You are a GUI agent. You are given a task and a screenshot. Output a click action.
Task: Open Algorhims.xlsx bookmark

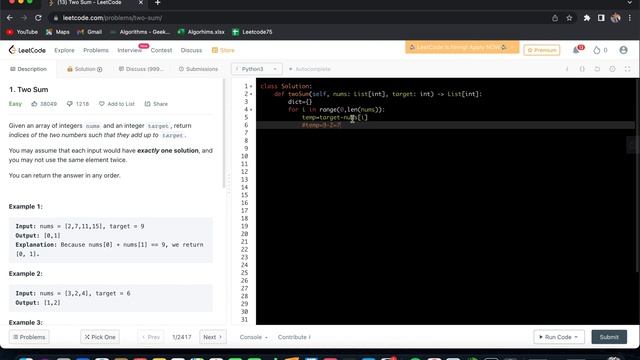pos(201,32)
